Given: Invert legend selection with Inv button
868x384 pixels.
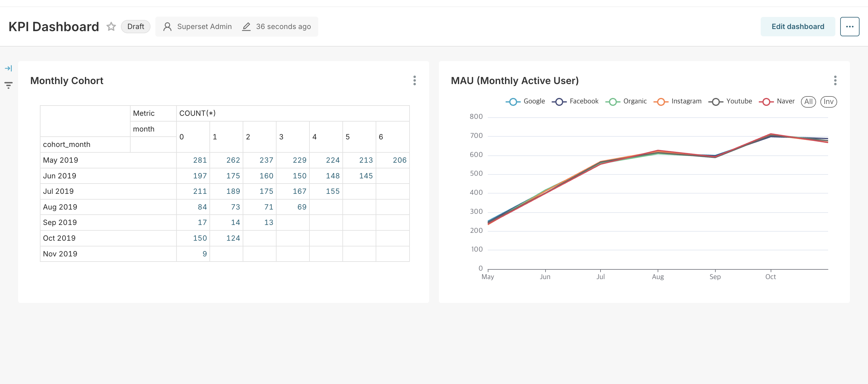Looking at the screenshot, I should point(828,102).
